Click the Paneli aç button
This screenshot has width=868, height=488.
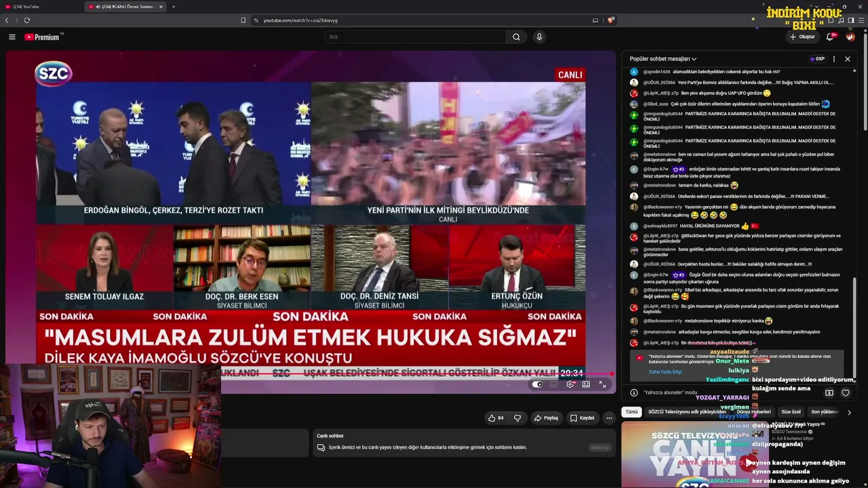[599, 447]
